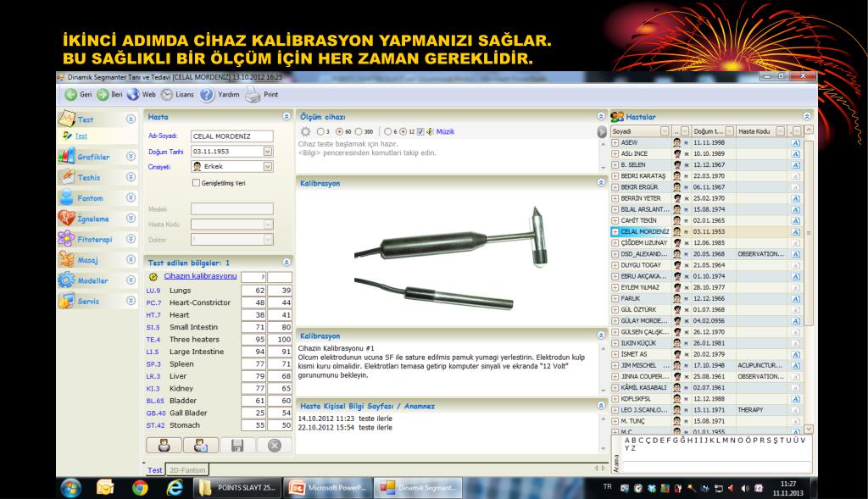Collapse Test edilen bölgeler panel chevron
This screenshot has height=499, width=868.
pos(287,263)
